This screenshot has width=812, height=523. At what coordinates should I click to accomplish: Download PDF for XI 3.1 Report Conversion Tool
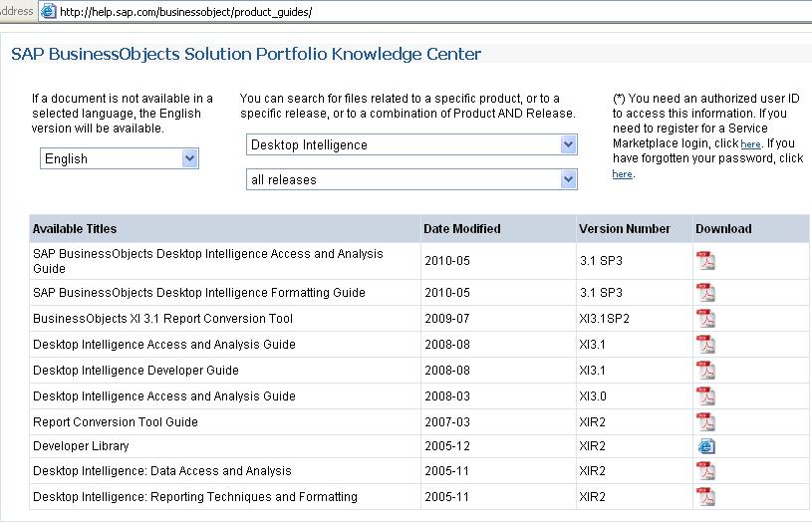pyautogui.click(x=705, y=319)
